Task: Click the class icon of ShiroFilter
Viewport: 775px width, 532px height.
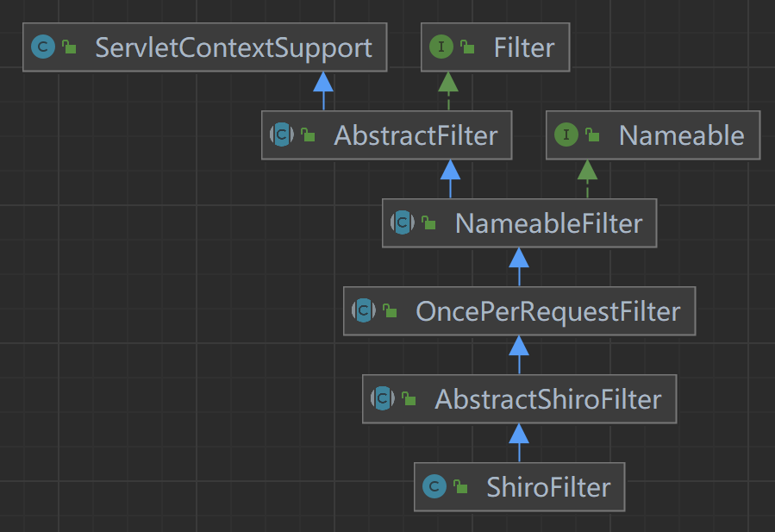Action: 434,487
